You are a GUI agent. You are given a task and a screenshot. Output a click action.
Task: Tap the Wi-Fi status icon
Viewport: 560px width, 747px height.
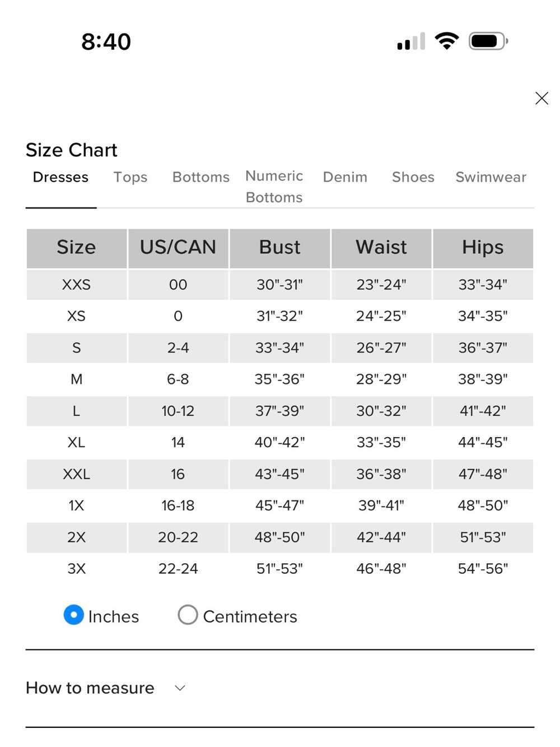pos(446,41)
